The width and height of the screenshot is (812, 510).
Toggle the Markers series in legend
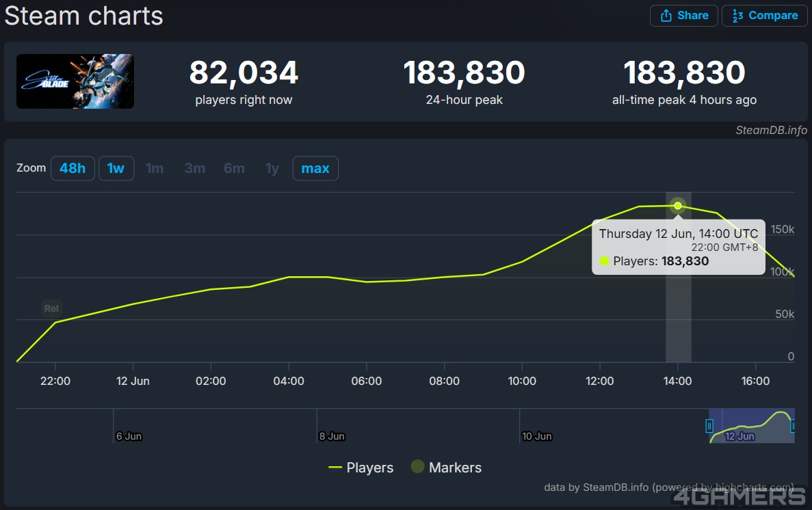tap(446, 468)
